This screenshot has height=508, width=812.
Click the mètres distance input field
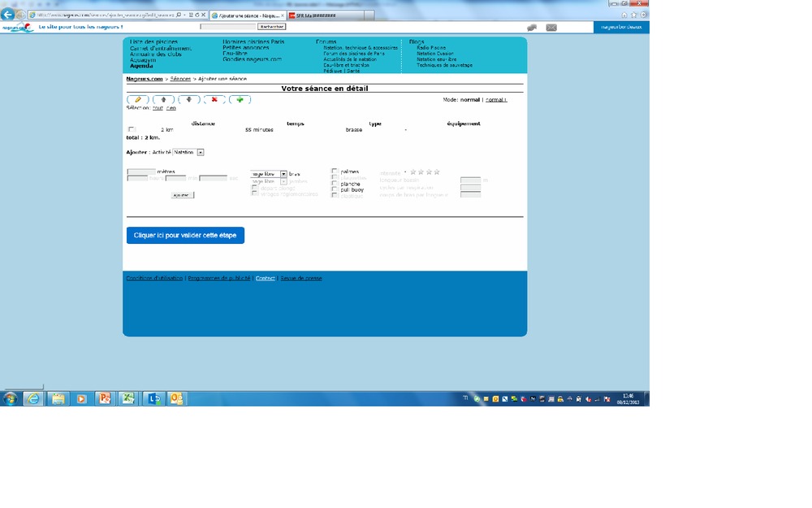[141, 172]
